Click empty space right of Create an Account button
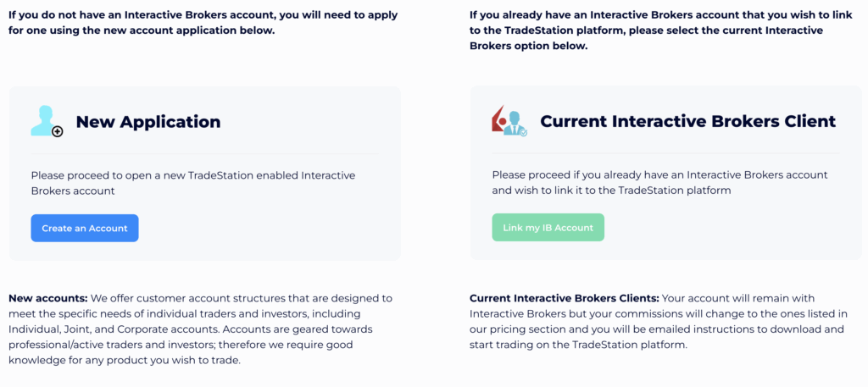The height and width of the screenshot is (387, 868). coord(271,229)
